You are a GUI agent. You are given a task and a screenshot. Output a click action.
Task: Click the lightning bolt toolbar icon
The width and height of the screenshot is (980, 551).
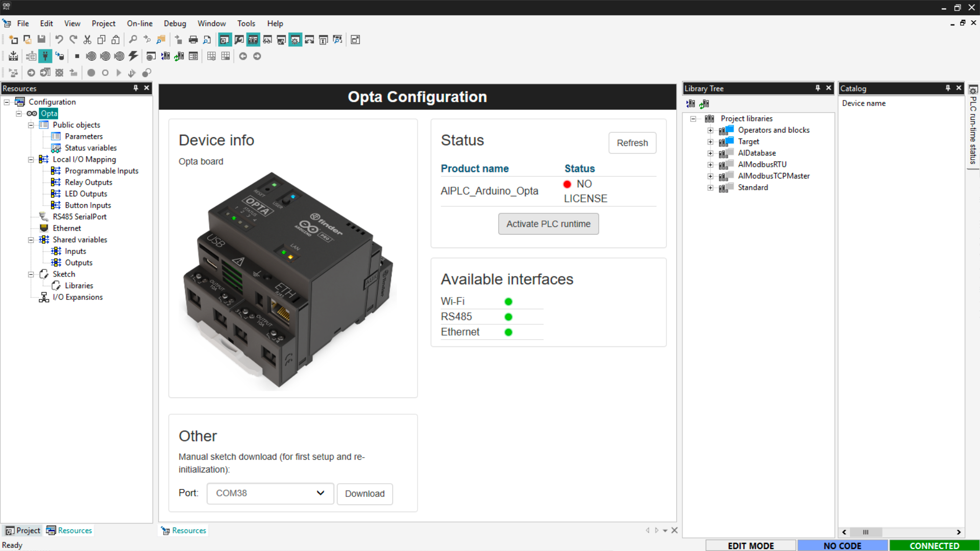click(x=133, y=56)
